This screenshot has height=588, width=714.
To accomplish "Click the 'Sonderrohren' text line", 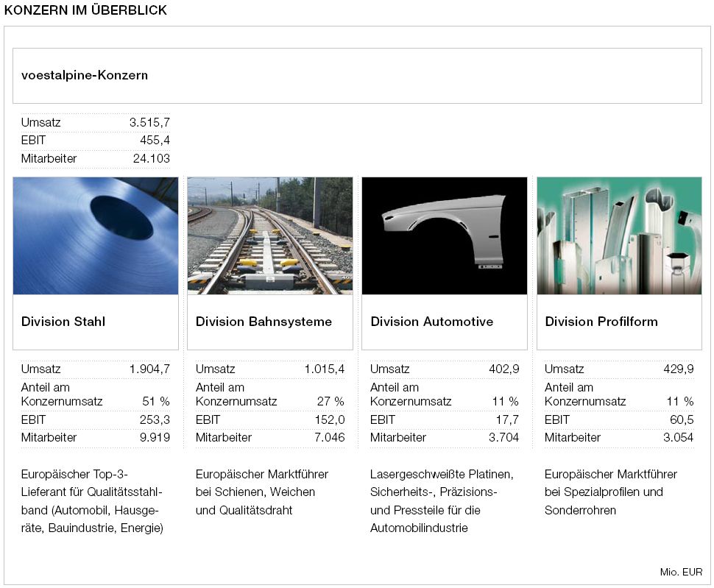I will pos(580,510).
